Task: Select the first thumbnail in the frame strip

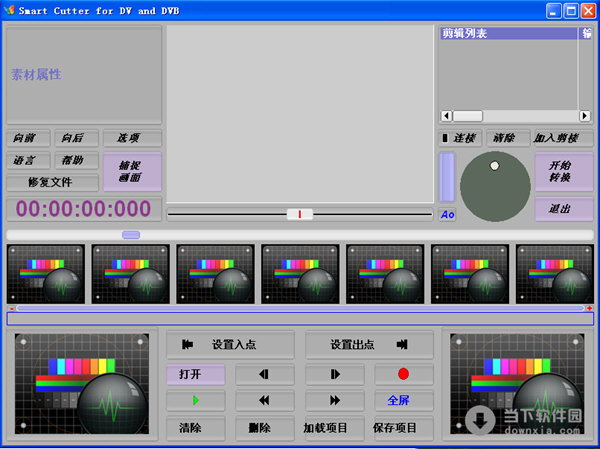Action: click(x=46, y=273)
